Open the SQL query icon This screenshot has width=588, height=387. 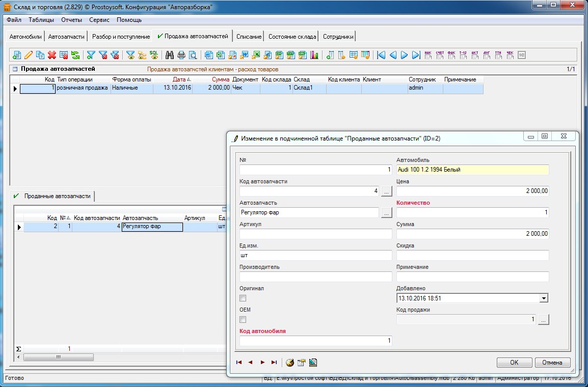point(153,55)
